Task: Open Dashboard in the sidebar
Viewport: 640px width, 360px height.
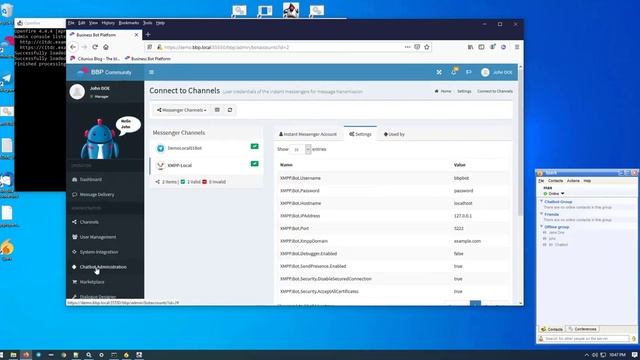Action: click(x=90, y=180)
